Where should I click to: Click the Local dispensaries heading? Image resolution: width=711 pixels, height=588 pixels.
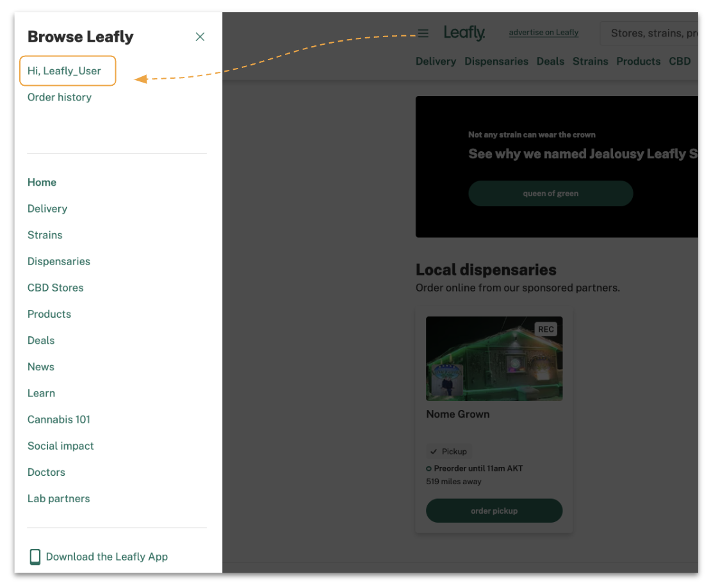click(x=486, y=270)
